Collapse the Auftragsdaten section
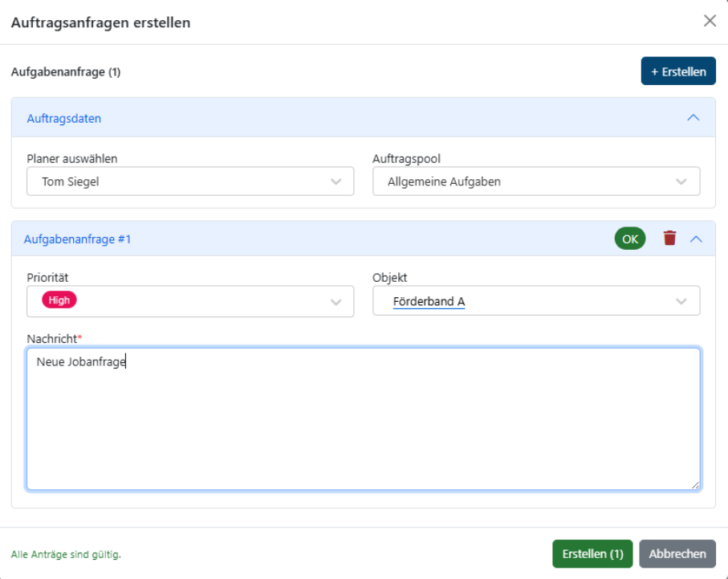Screen dimensions: 728x579 693,118
